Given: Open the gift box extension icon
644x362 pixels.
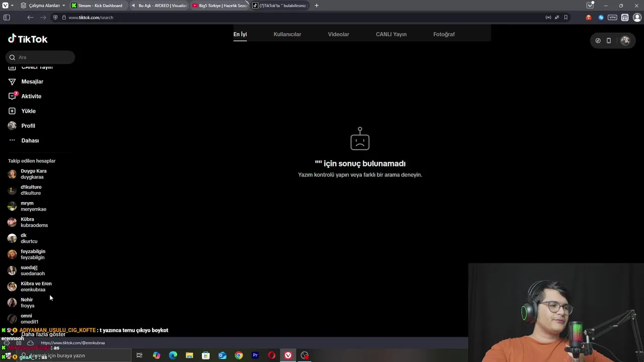Looking at the screenshot, I should click(x=625, y=17).
